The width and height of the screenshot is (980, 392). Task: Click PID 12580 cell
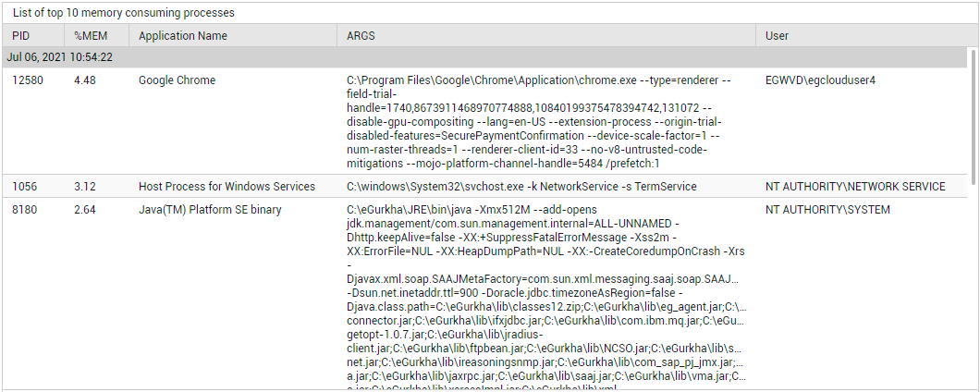coord(28,80)
